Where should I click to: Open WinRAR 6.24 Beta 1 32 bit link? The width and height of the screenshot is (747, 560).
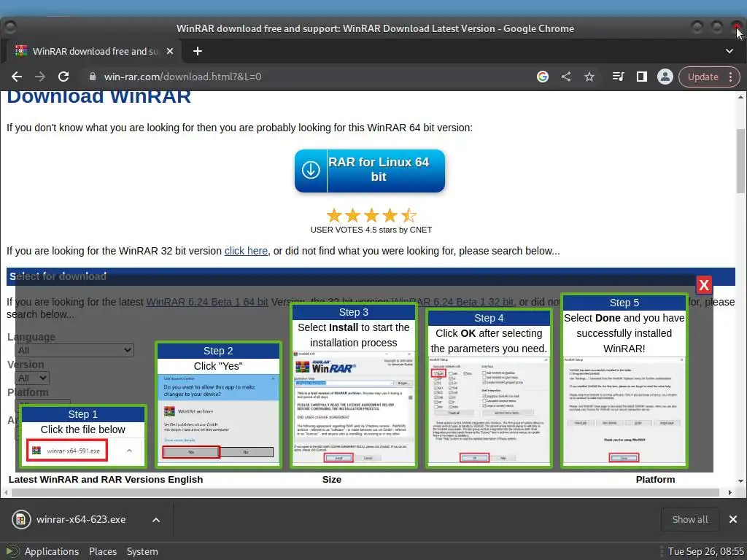pos(452,302)
